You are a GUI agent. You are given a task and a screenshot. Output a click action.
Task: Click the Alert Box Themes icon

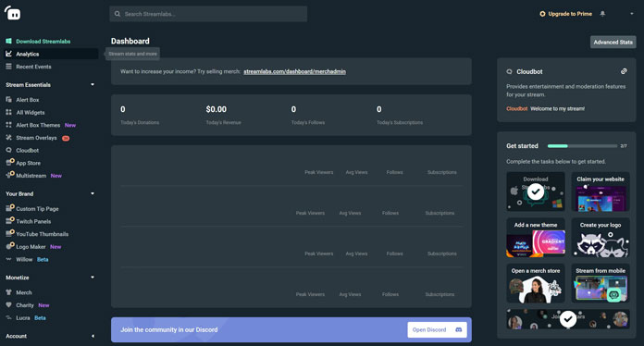[8, 125]
